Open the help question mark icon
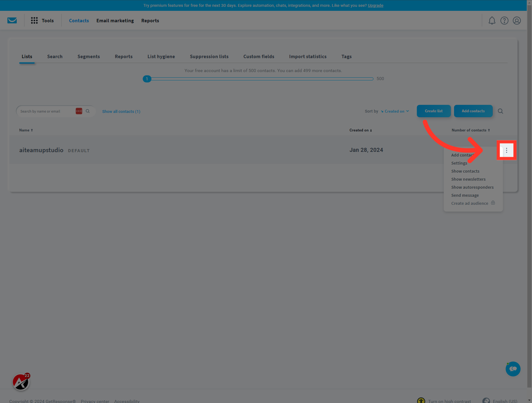The width and height of the screenshot is (532, 403). click(x=504, y=20)
